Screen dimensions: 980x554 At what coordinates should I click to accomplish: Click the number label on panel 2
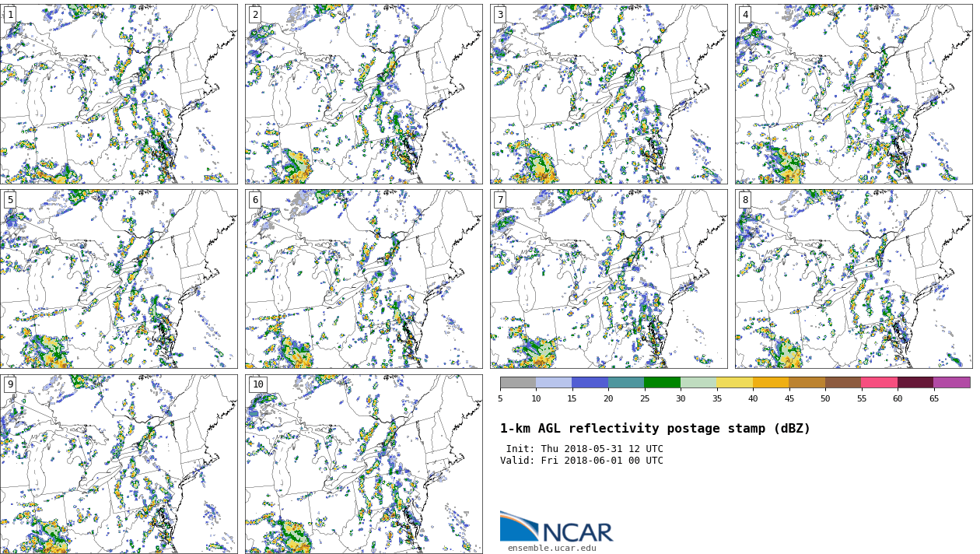[x=254, y=15]
